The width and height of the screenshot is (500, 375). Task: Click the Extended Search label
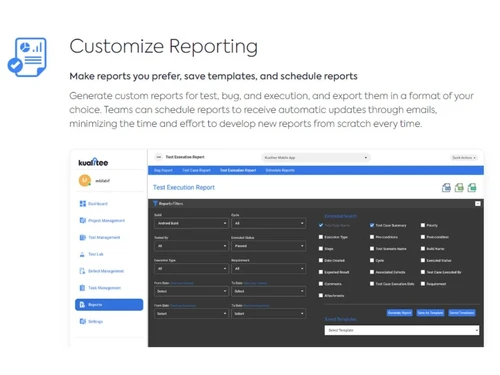pos(340,216)
